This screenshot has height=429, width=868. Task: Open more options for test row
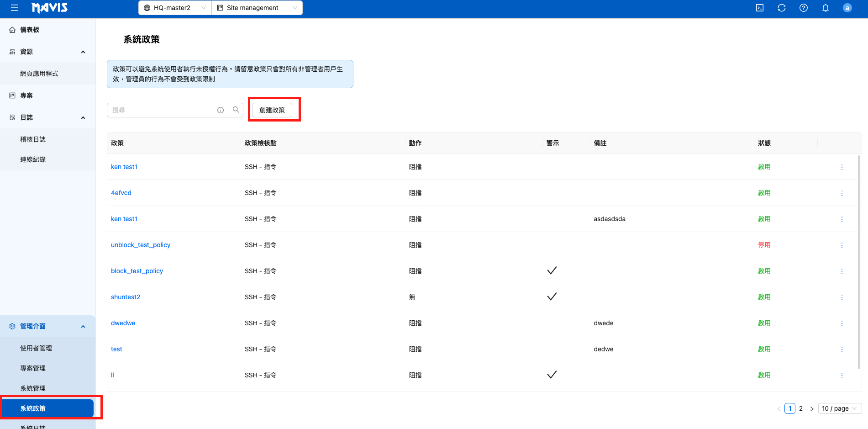click(842, 350)
